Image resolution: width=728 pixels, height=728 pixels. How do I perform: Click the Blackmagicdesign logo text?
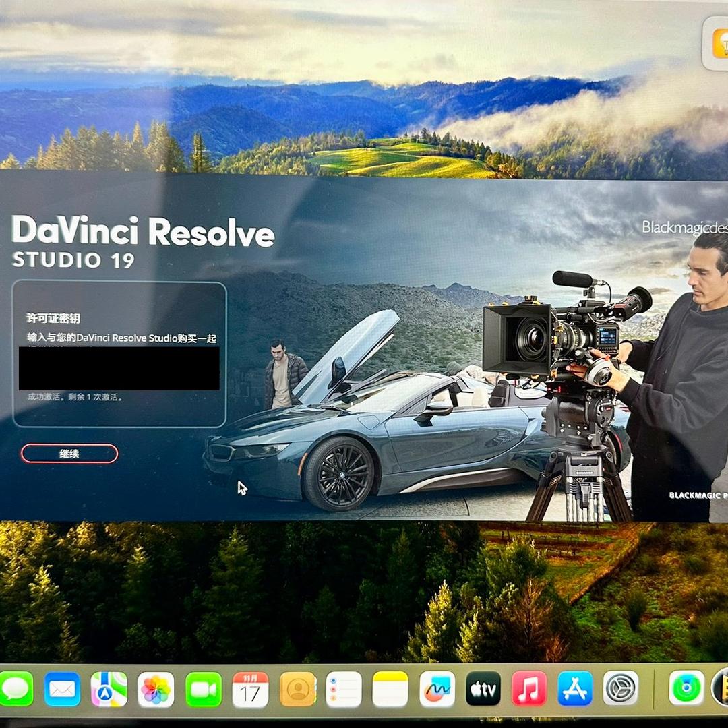tap(684, 227)
